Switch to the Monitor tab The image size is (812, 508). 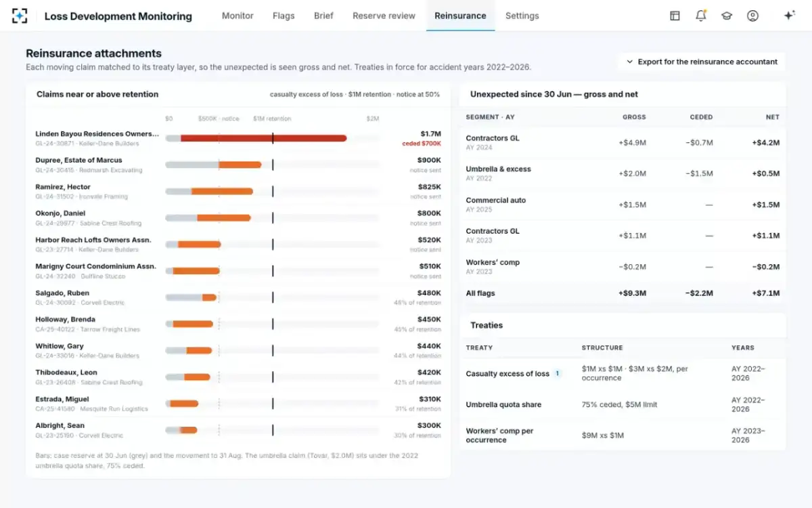238,16
